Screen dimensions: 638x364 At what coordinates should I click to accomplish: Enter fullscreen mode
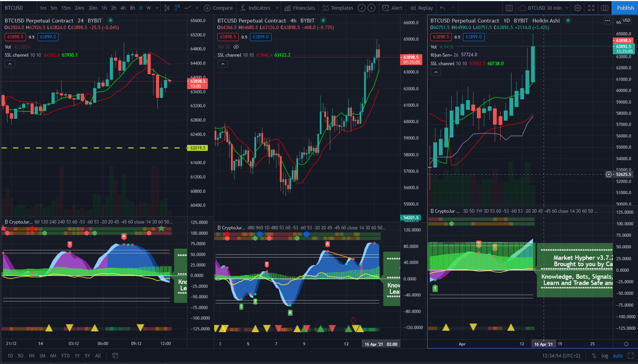[591, 8]
